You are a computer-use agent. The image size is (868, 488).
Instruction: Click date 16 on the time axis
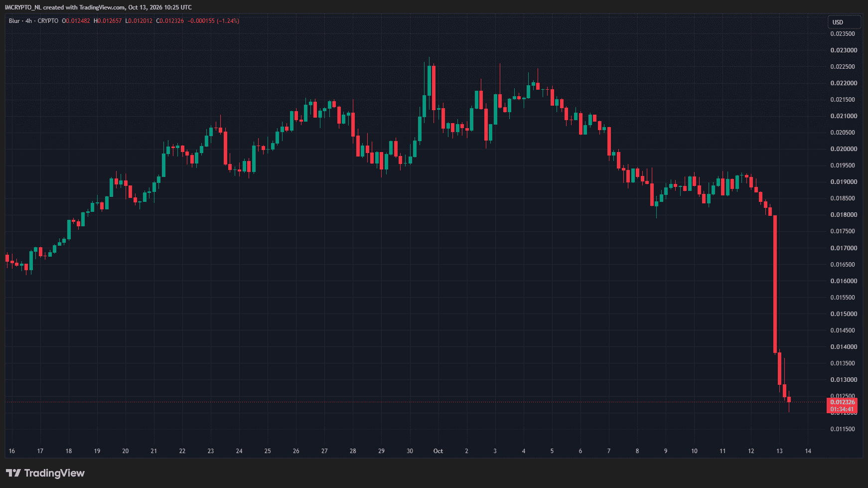[12, 451]
